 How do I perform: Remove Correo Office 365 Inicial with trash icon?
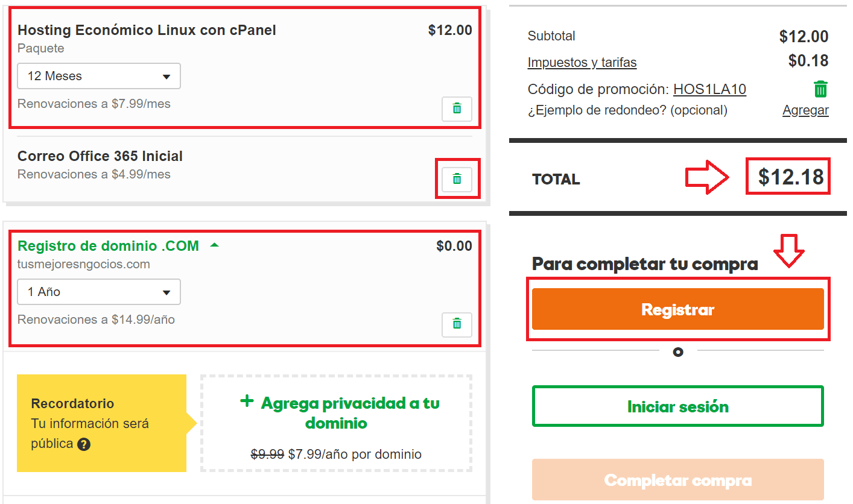457,179
